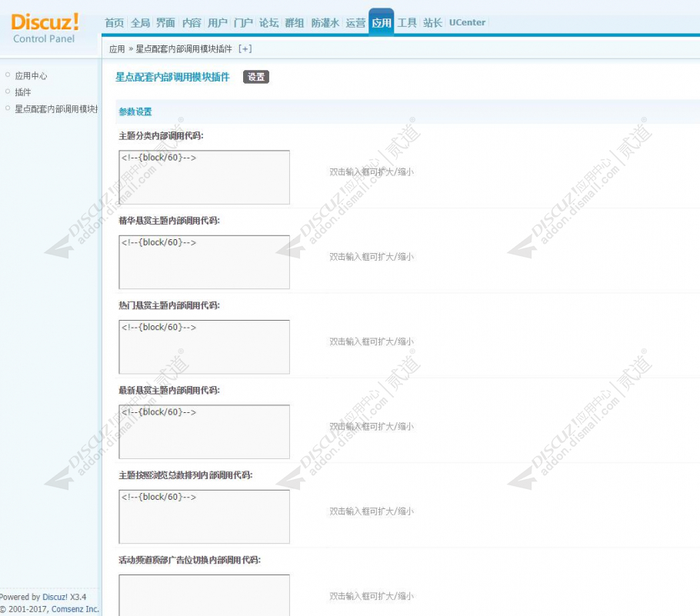Click into the 最新悬赏主题内部调用代码 text area

click(204, 431)
